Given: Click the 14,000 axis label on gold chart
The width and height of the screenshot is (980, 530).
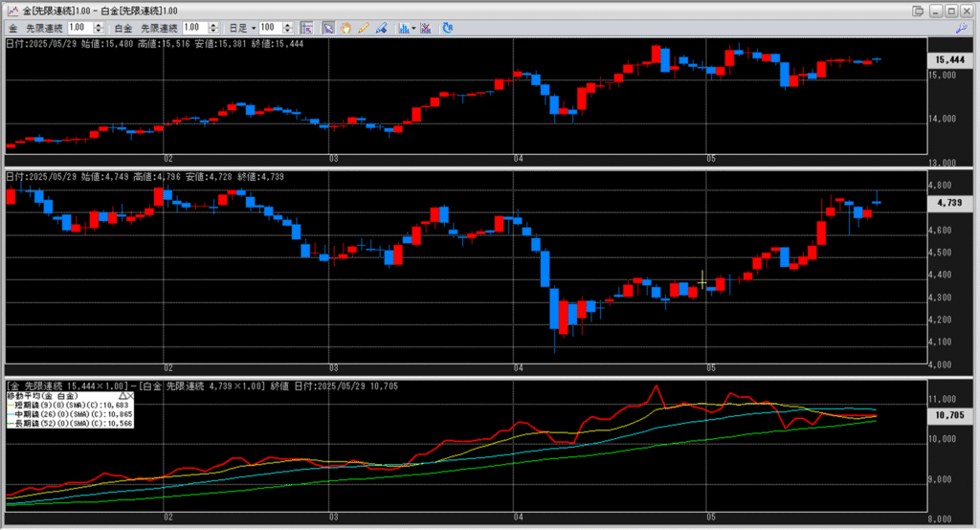Looking at the screenshot, I should 942,119.
